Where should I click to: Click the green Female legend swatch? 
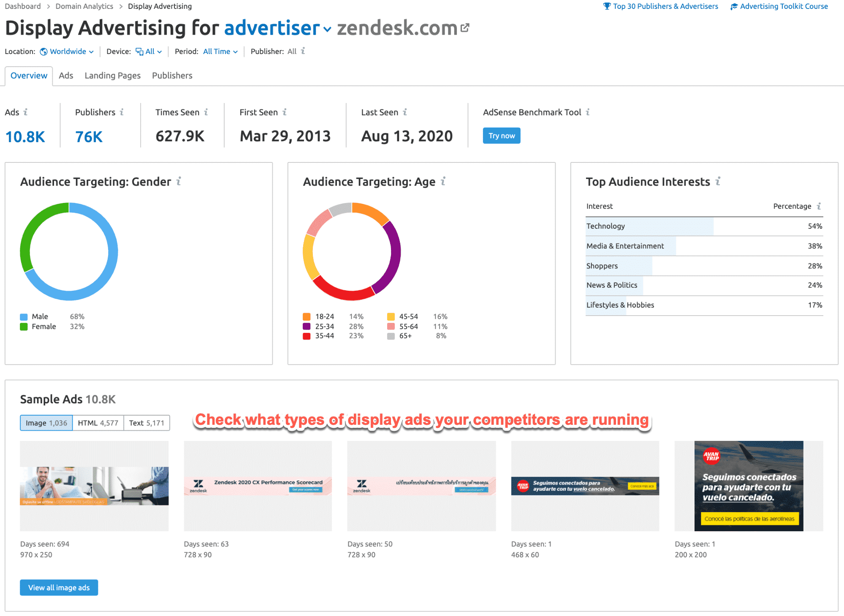click(23, 326)
